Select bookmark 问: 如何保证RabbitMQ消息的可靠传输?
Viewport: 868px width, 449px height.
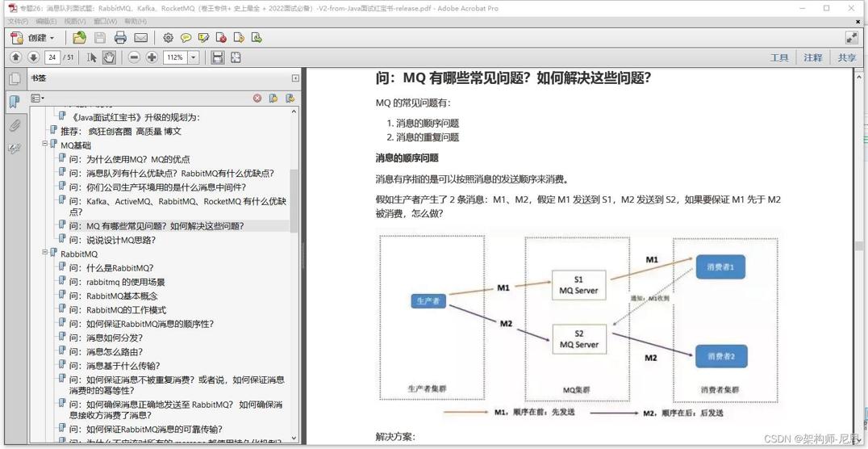pyautogui.click(x=146, y=429)
